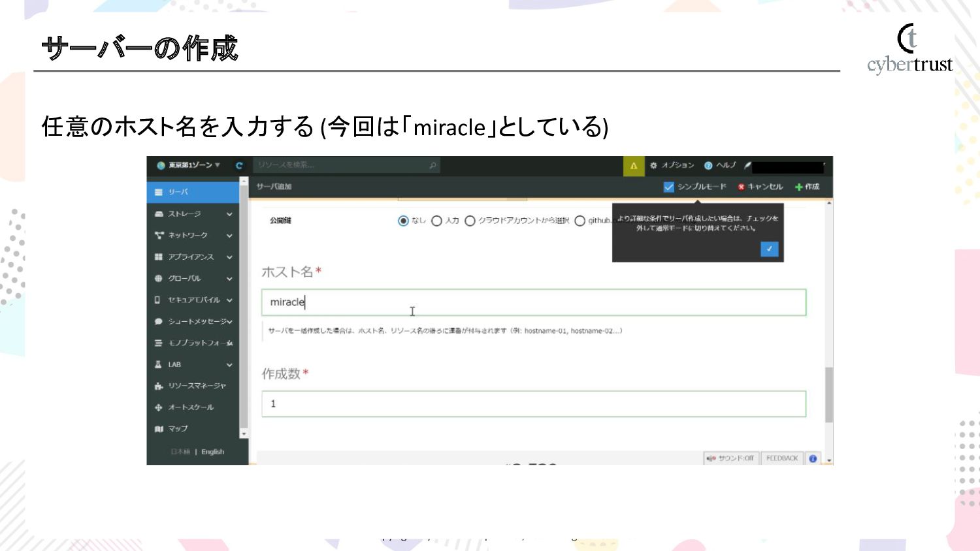Click the オートスケール arrows icon

pyautogui.click(x=158, y=407)
